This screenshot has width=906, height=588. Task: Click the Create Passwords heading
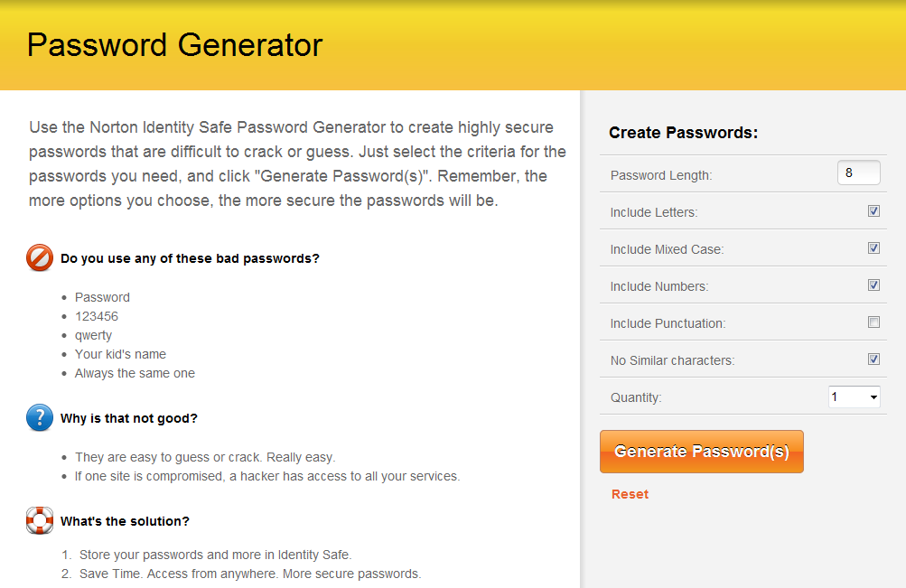click(x=683, y=133)
